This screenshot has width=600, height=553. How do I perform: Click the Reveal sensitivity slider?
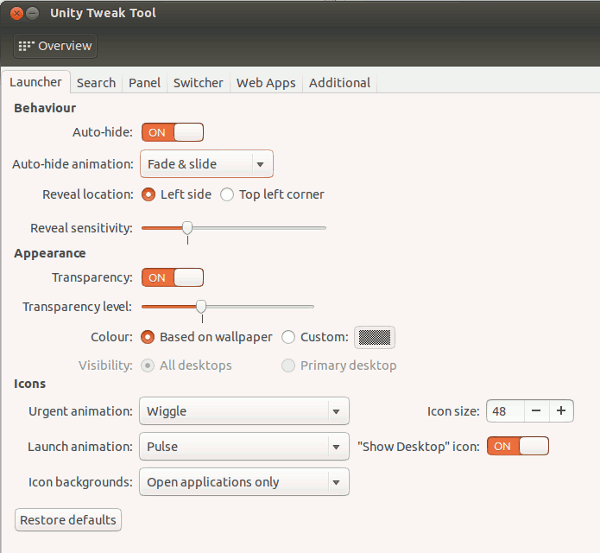(x=234, y=228)
